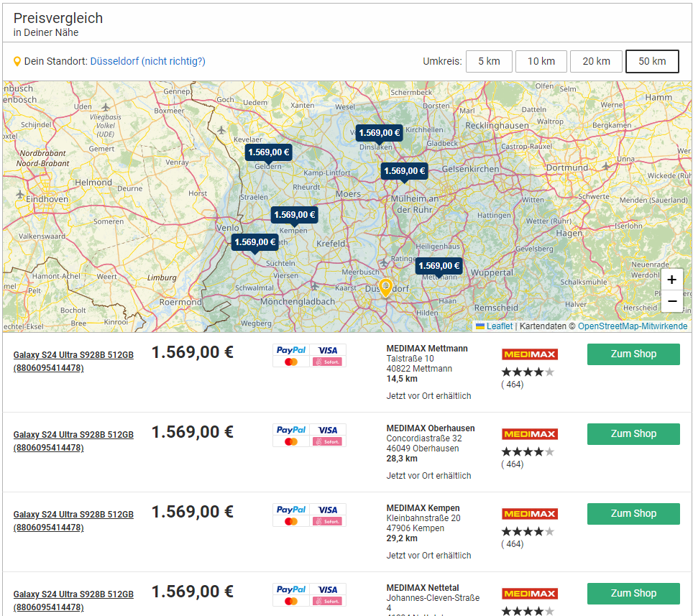
Task: Click the yellow Düsseldorf location pin on map
Action: [386, 287]
